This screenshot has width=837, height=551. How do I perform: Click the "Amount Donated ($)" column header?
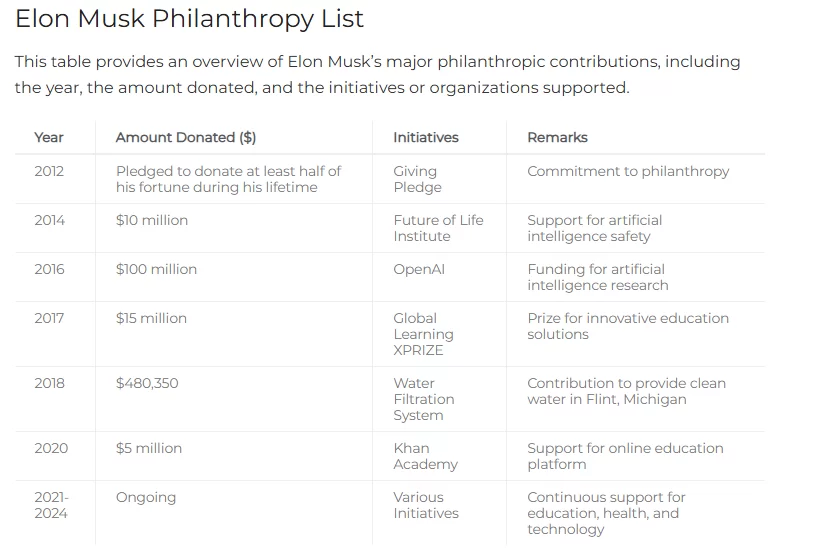(x=186, y=137)
